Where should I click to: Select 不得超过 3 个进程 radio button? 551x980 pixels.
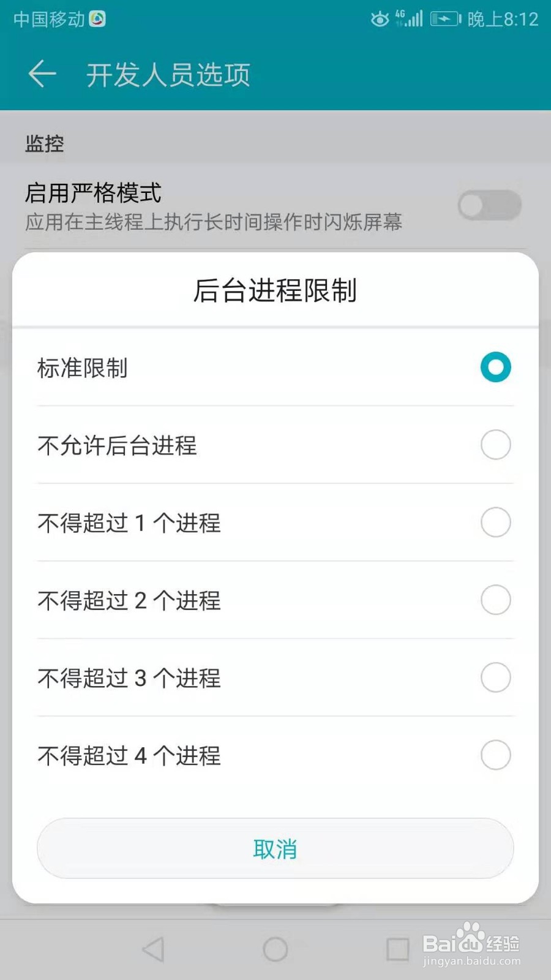click(x=495, y=677)
